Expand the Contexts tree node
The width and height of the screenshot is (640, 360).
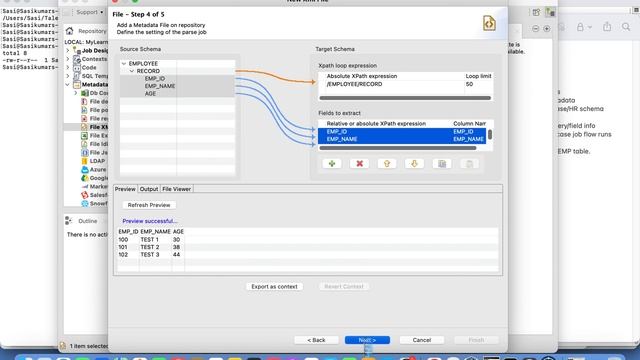(68, 59)
